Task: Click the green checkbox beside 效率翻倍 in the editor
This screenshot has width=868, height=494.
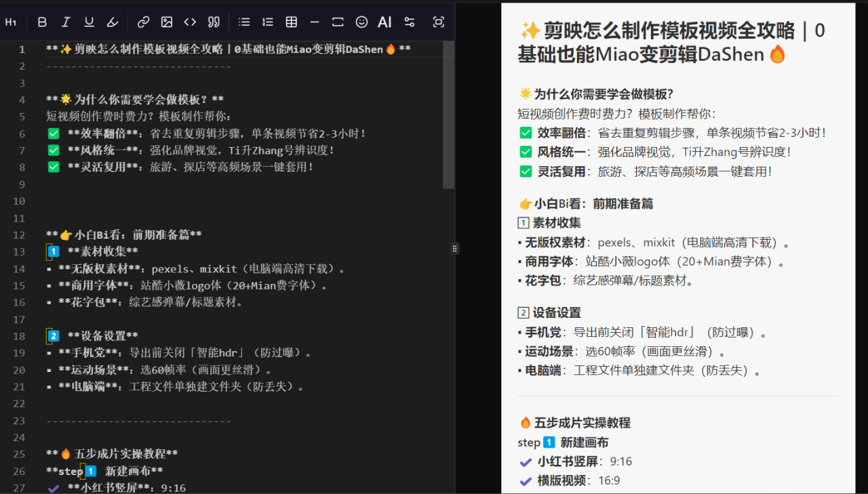Action: tap(54, 133)
